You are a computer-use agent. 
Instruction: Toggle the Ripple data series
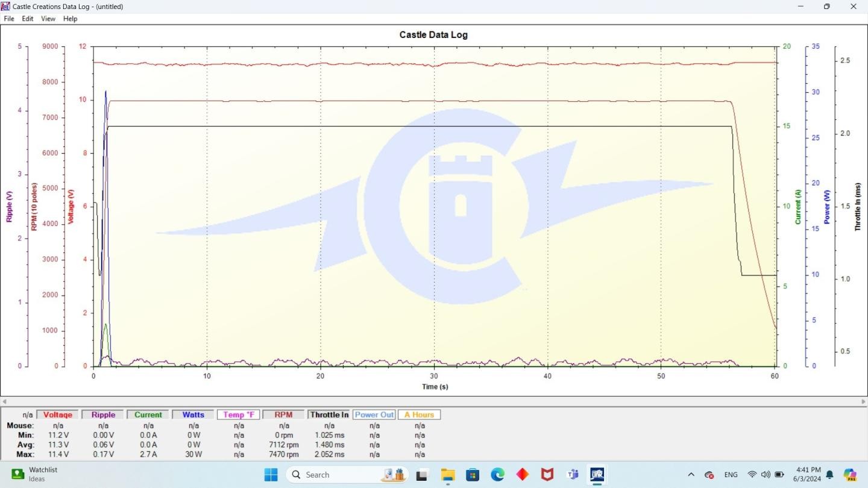click(103, 414)
